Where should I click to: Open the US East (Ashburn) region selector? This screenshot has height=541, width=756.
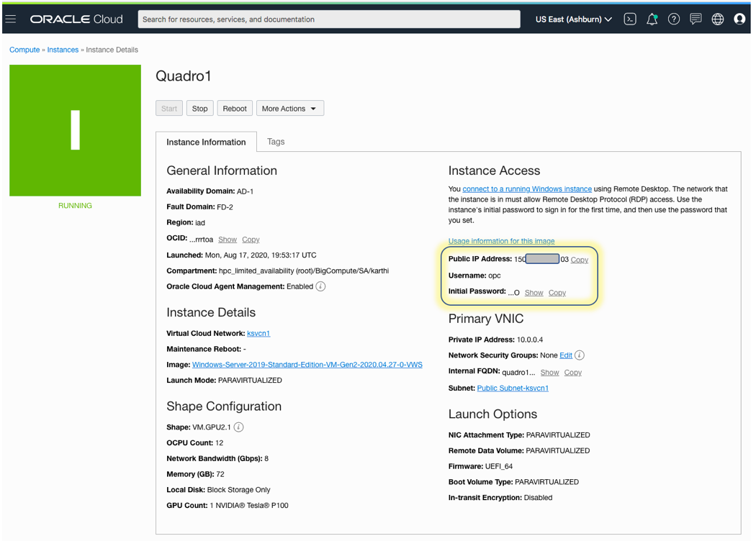click(572, 19)
